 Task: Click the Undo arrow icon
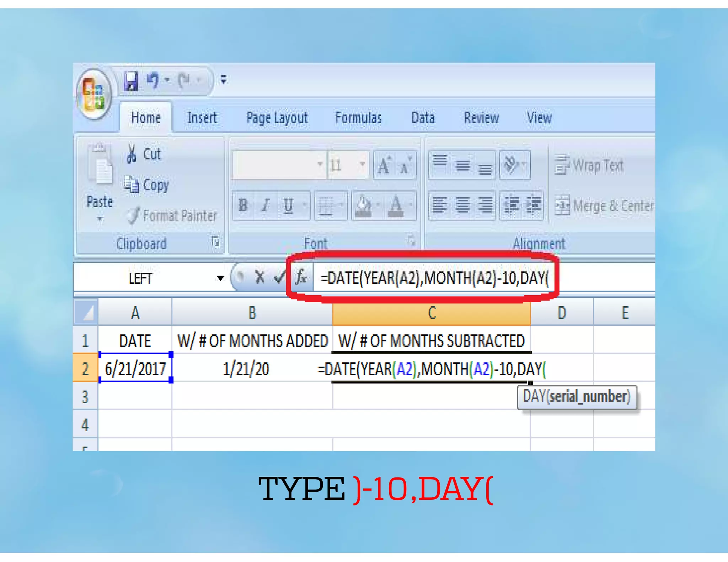(x=152, y=80)
